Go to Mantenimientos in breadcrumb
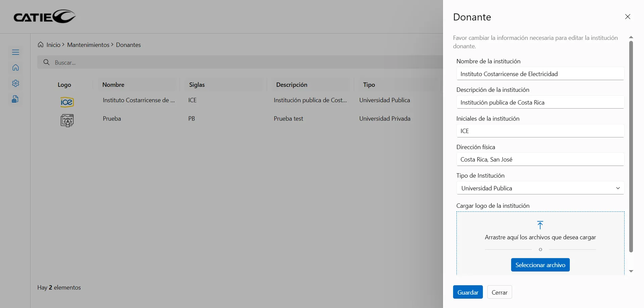 click(88, 45)
